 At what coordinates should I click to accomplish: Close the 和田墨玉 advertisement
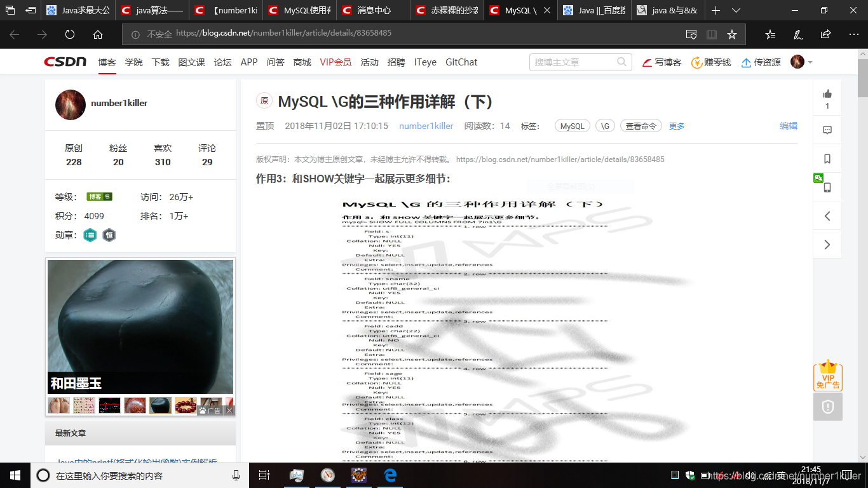230,410
